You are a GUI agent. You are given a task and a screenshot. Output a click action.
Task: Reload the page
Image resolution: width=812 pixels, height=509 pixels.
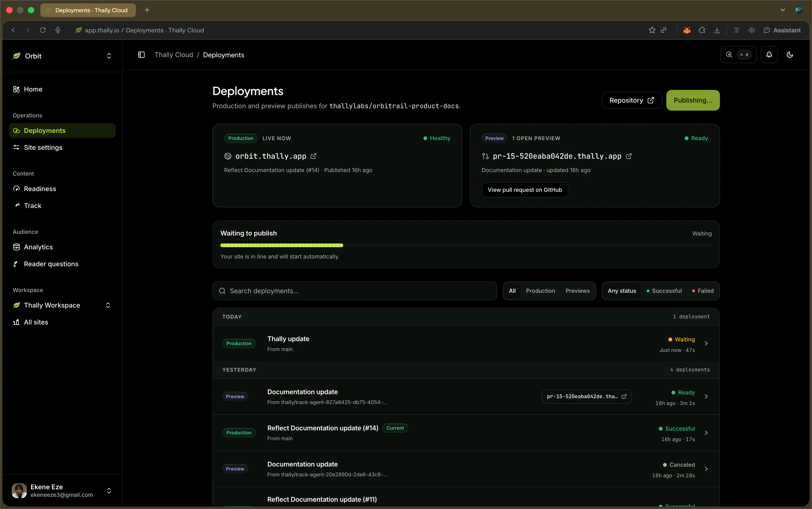tap(43, 30)
